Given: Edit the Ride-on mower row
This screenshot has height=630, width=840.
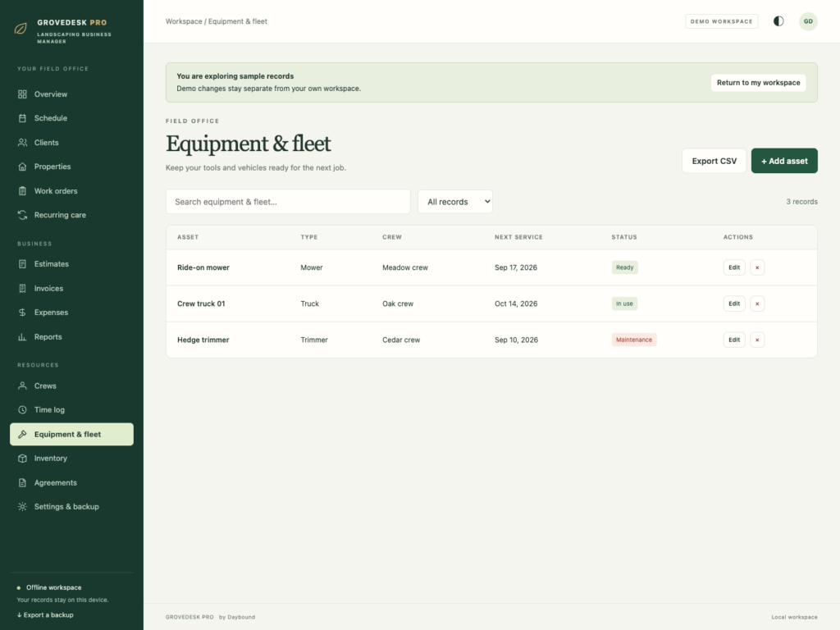Looking at the screenshot, I should tap(734, 267).
